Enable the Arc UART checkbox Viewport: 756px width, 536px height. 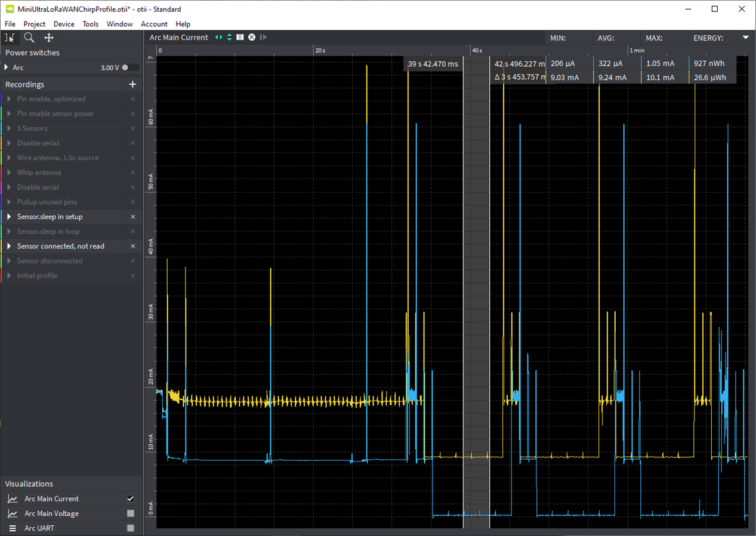131,528
